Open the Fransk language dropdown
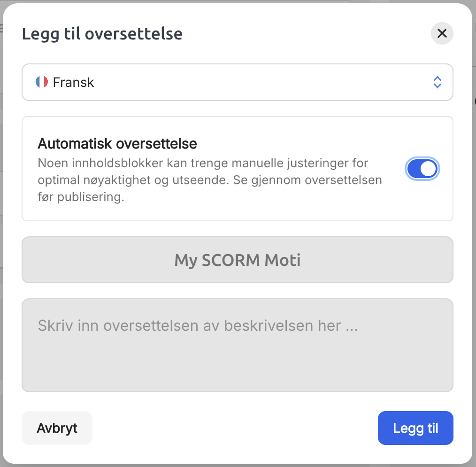This screenshot has width=476, height=467. pyautogui.click(x=238, y=82)
